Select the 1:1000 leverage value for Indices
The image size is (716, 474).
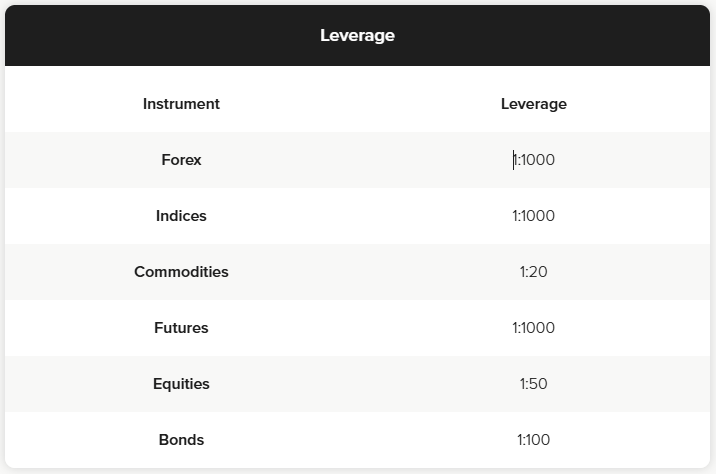[x=534, y=216]
